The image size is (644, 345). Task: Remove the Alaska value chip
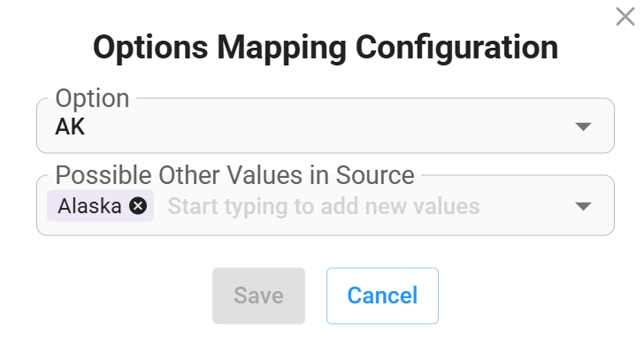click(138, 206)
